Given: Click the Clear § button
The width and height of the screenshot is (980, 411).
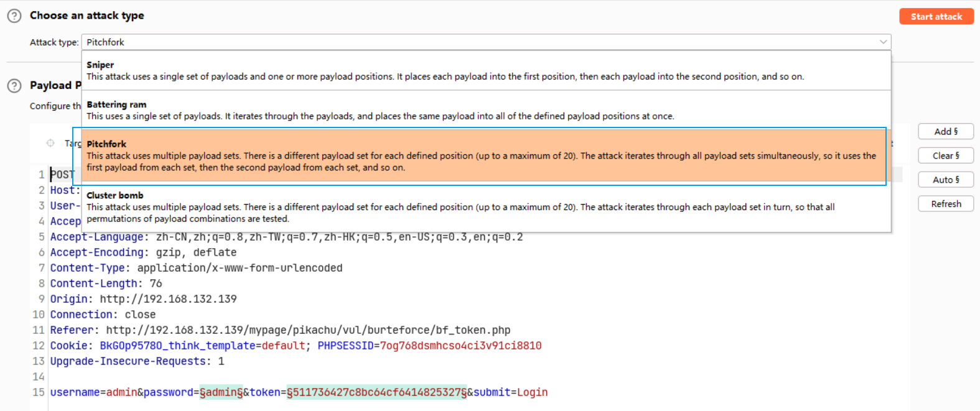Looking at the screenshot, I should 945,156.
